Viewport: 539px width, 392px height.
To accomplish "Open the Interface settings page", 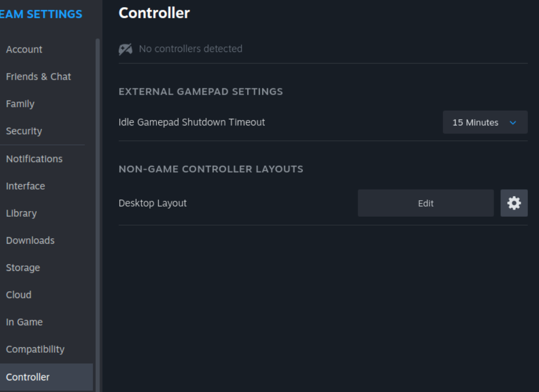I will tap(25, 186).
